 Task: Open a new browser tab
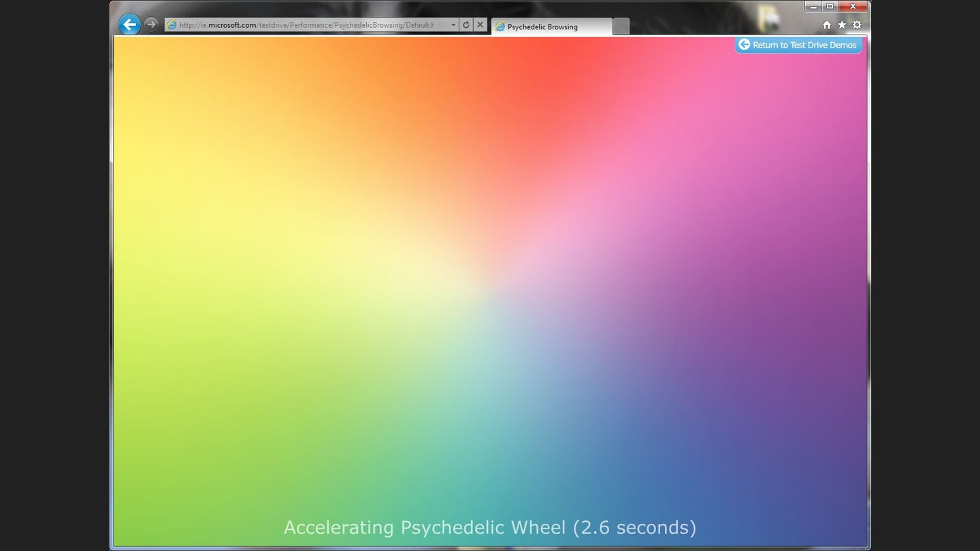click(x=621, y=27)
